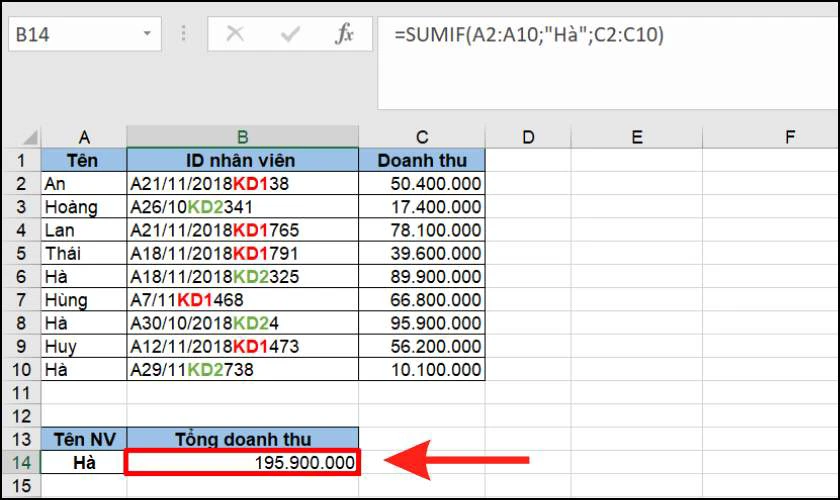This screenshot has width=840, height=500.
Task: Click the Name Box showing B14
Action: tap(85, 34)
